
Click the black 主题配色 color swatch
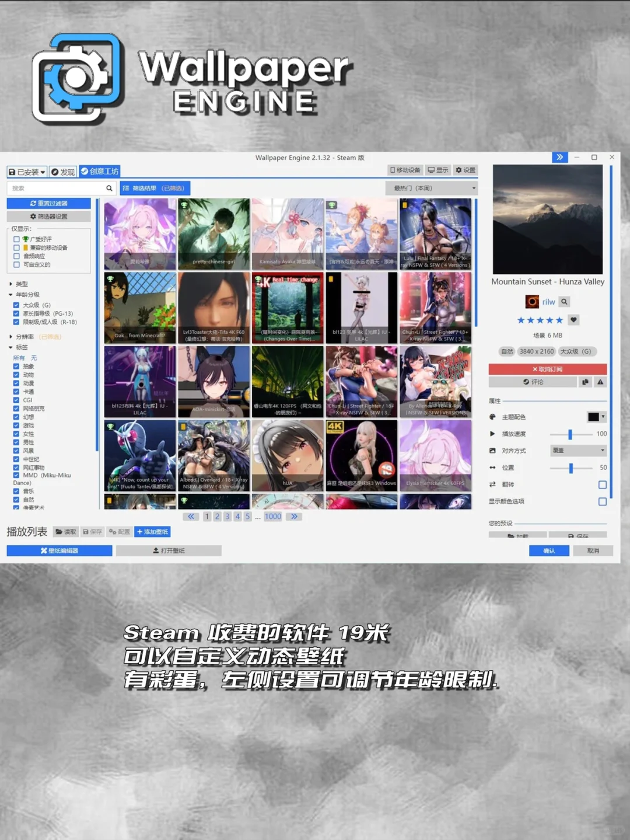593,417
